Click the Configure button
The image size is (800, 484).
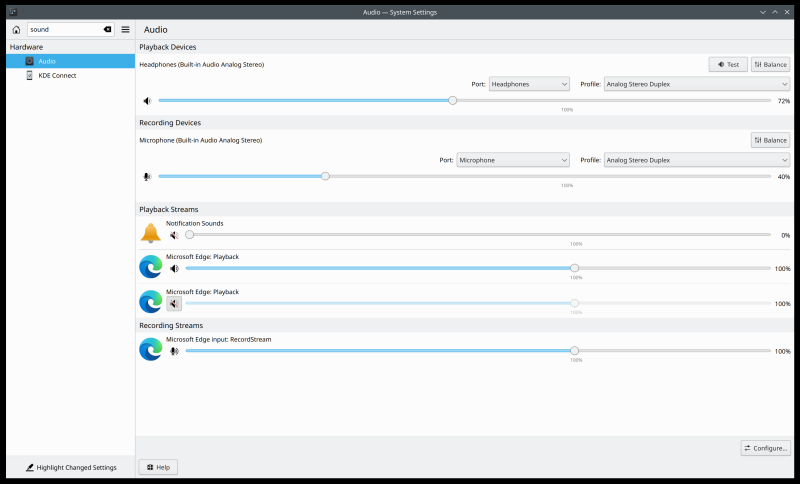[x=766, y=448]
